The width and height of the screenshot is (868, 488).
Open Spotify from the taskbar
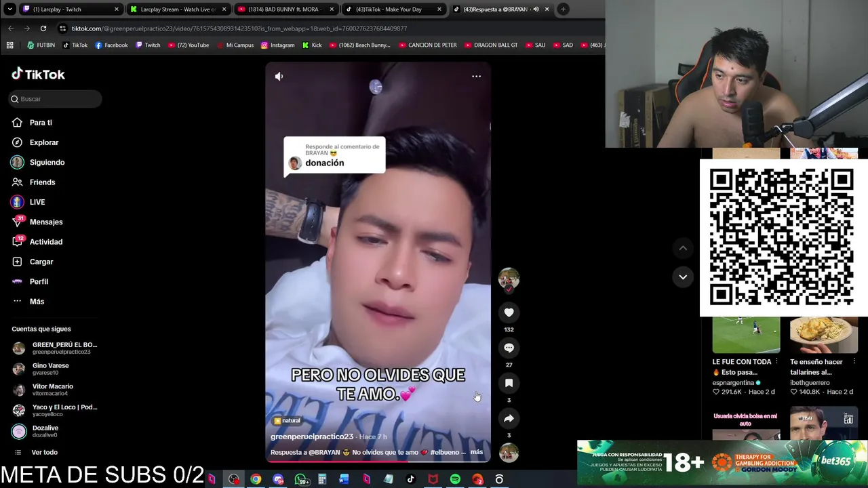coord(455,480)
